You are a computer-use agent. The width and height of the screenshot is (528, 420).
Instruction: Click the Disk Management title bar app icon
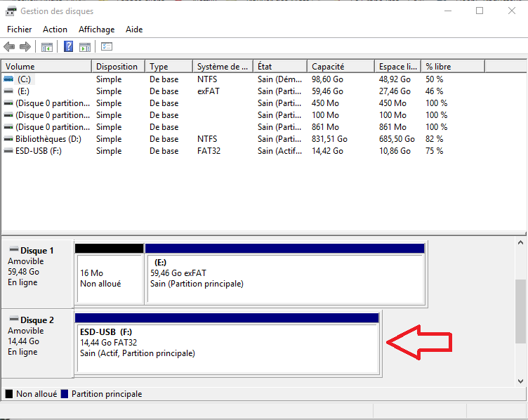10,11
